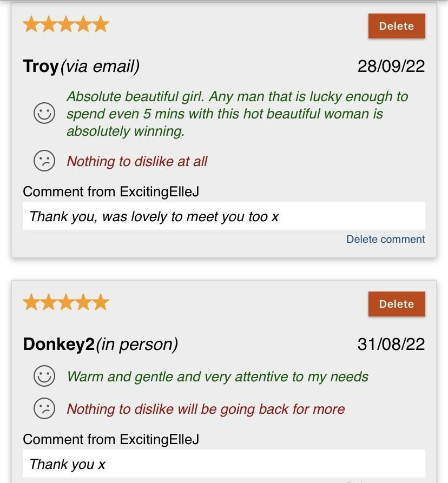Image resolution: width=448 pixels, height=483 pixels.
Task: Click the 31/08/22 review date
Action: 391,344
